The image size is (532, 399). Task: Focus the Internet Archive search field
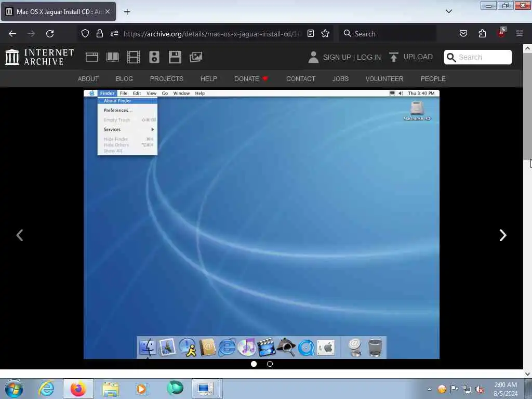coord(478,57)
